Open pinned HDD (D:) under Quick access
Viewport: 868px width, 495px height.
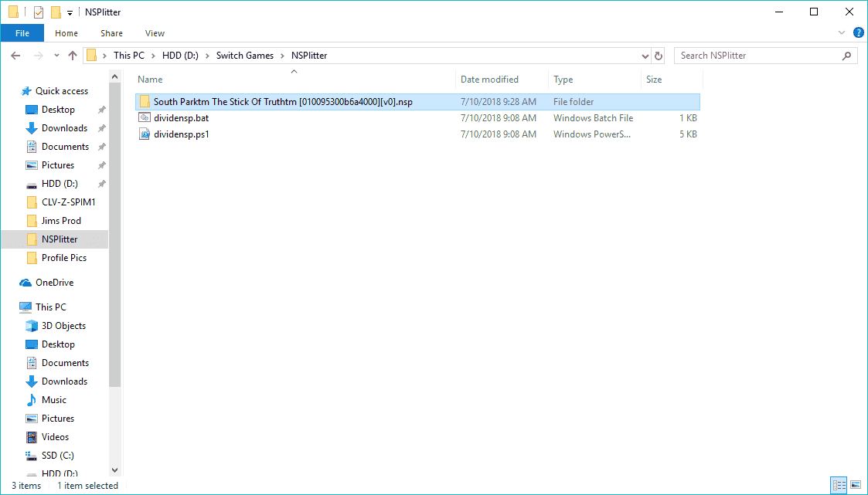tap(60, 184)
